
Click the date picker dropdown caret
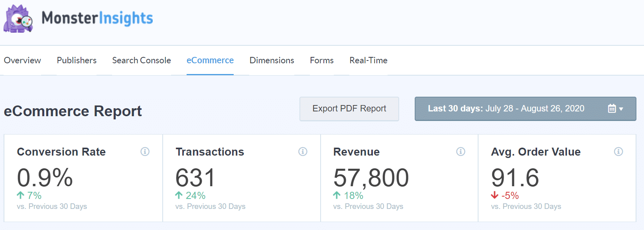coord(621,109)
